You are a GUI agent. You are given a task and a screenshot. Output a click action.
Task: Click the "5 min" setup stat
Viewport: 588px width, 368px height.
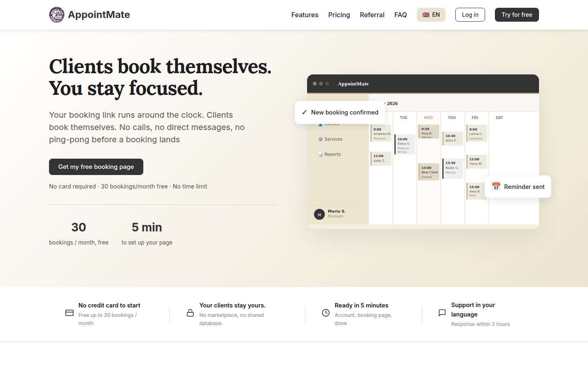tap(147, 227)
